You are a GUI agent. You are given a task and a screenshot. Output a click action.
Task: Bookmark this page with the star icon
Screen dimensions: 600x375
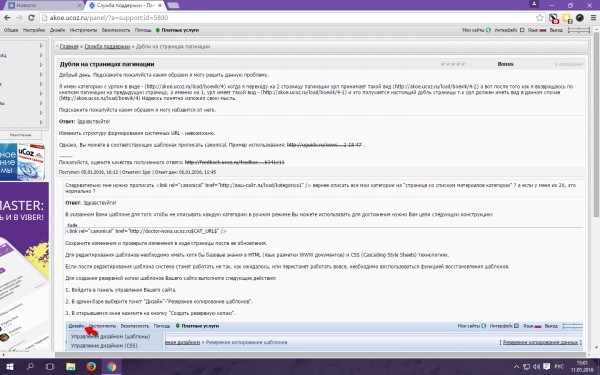coord(540,18)
